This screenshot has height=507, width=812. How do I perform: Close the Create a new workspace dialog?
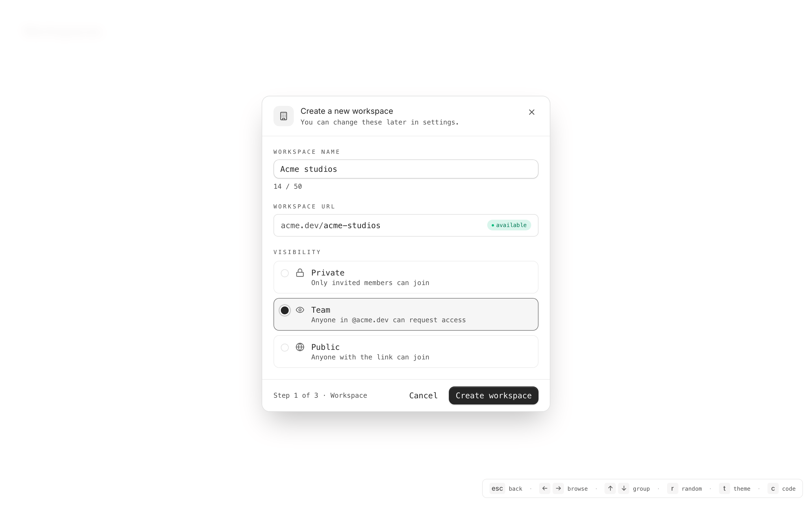pos(531,112)
